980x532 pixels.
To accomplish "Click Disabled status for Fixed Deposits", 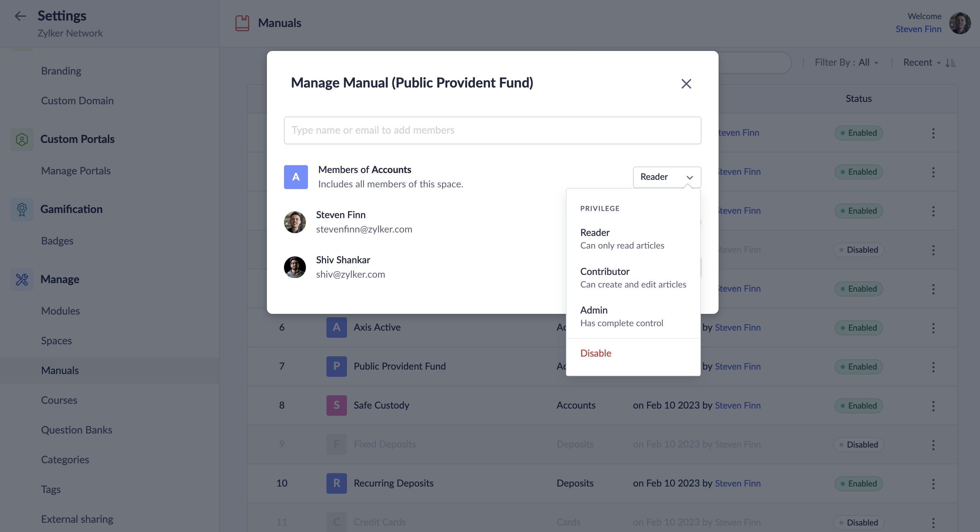I will 858,444.
